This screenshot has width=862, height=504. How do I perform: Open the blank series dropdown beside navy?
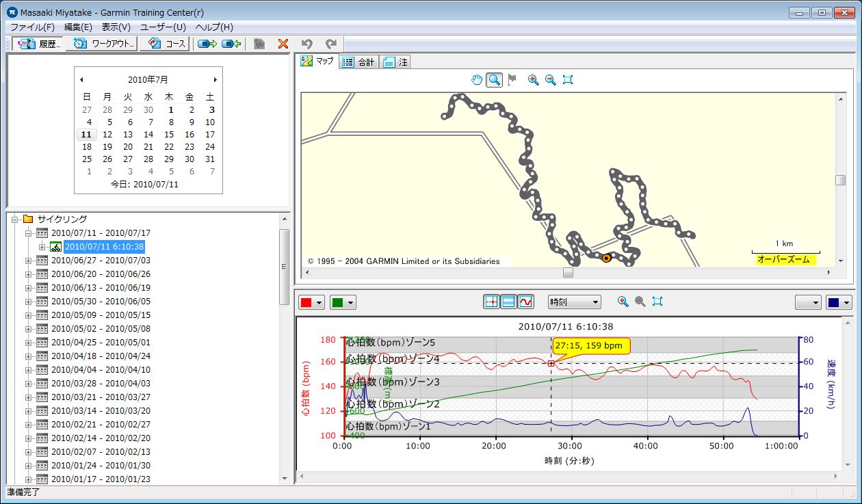coord(808,302)
